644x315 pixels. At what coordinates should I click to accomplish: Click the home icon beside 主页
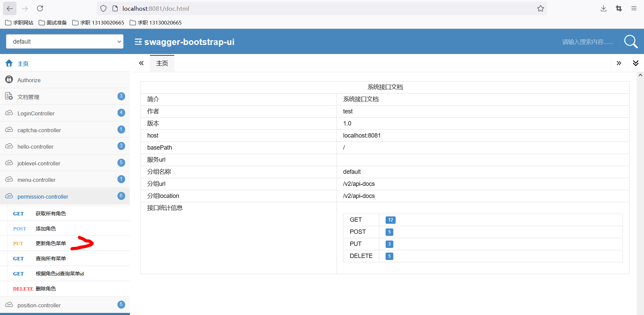click(x=9, y=63)
